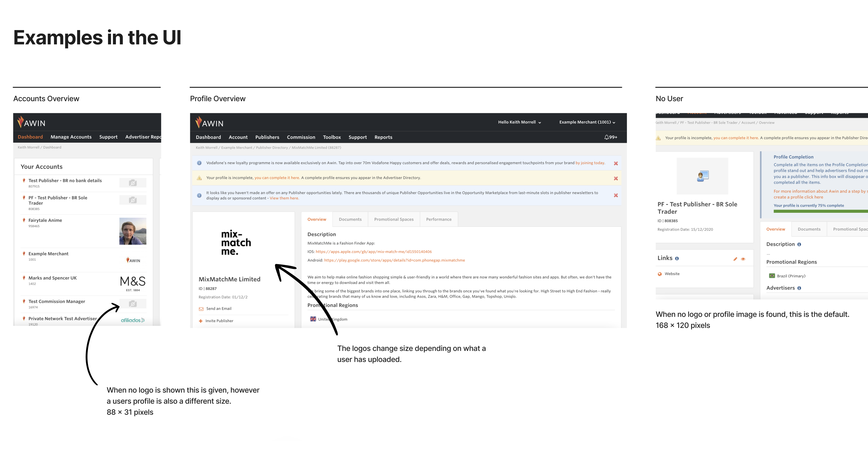Click the info icon next to Advertisers
Image resolution: width=868 pixels, height=457 pixels.
[x=799, y=288]
